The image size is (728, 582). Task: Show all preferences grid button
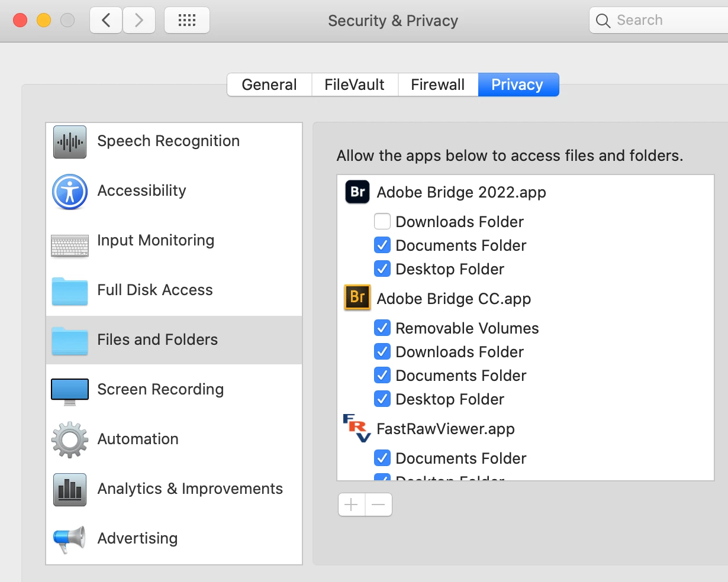pos(186,21)
